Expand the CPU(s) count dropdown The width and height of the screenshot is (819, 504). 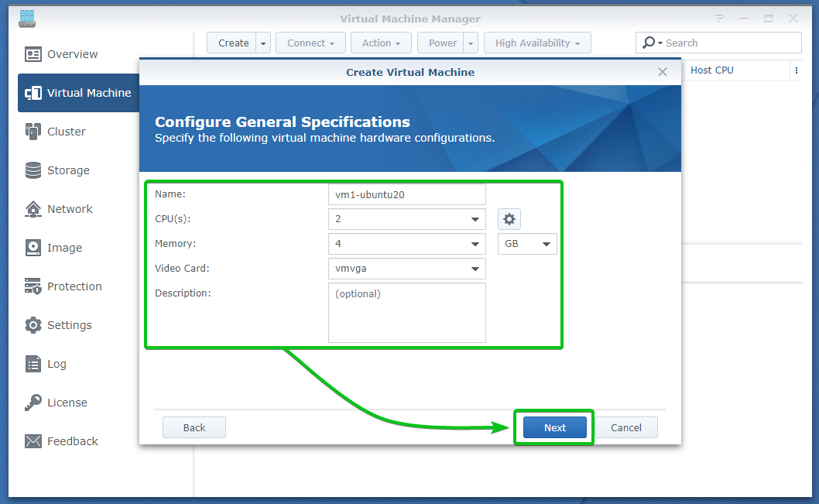406,219
